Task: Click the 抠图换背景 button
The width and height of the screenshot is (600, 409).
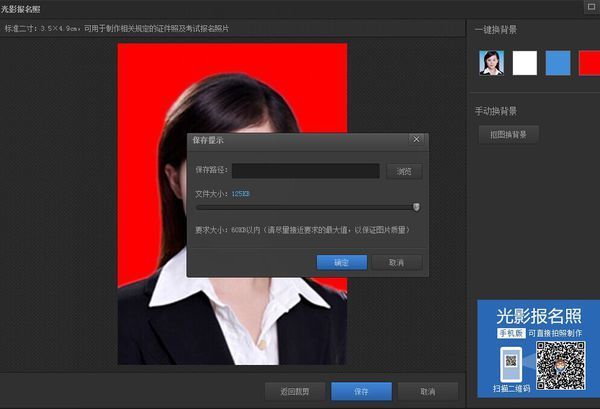Action: 508,134
